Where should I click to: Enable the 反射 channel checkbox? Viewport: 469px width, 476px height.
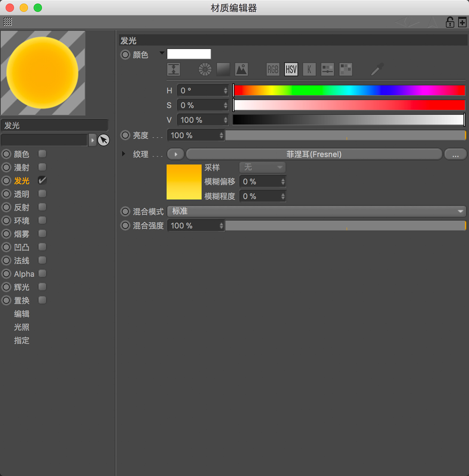tap(43, 207)
